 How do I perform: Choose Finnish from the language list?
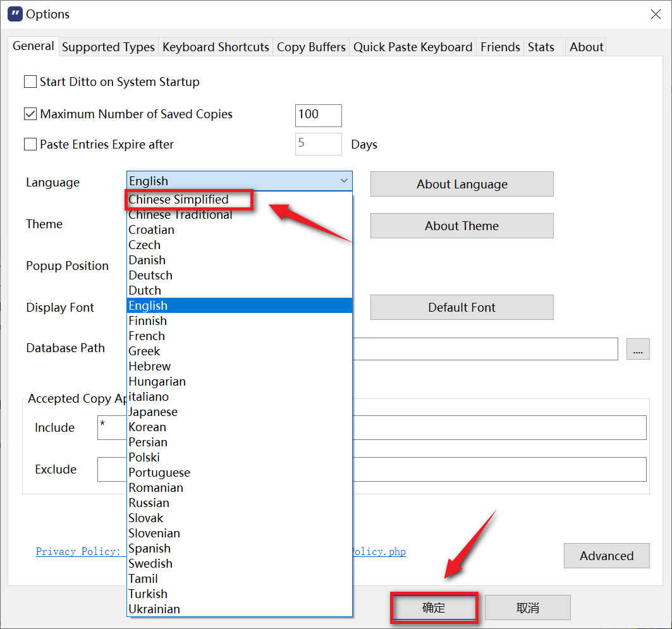pos(240,321)
